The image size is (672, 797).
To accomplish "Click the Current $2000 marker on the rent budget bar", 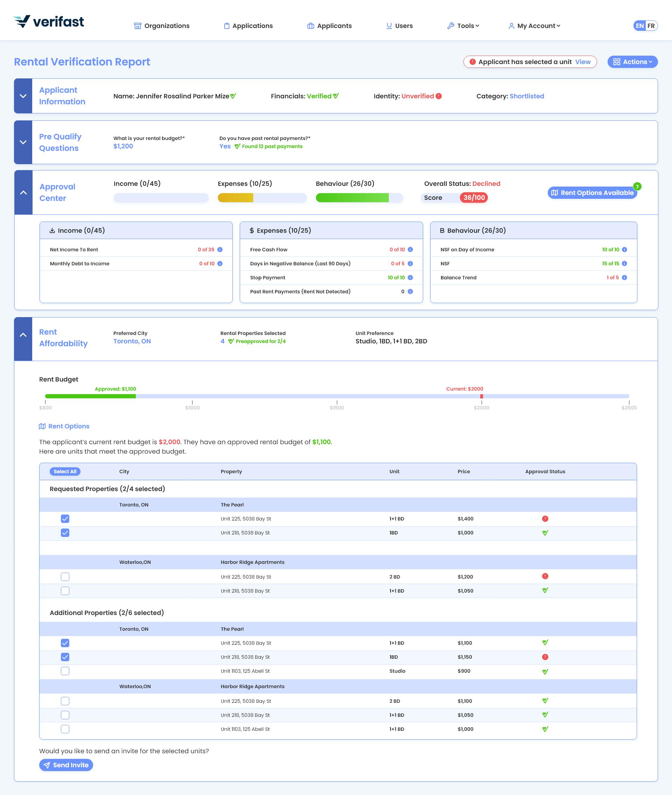I will coord(482,397).
